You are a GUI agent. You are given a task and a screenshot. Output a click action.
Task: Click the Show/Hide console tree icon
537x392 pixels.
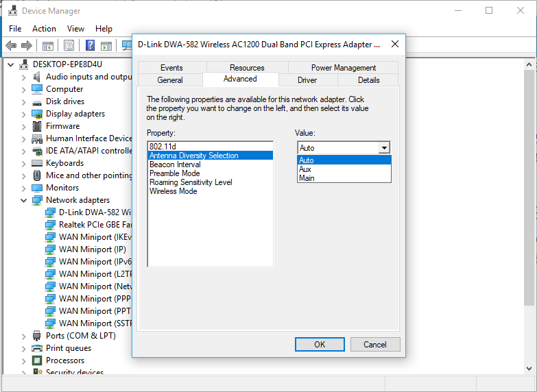(x=48, y=45)
